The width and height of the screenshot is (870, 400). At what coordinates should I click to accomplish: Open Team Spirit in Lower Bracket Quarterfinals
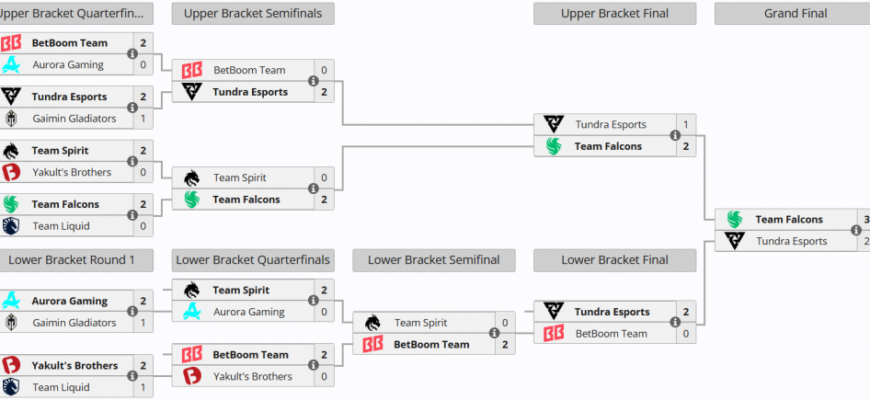point(241,290)
